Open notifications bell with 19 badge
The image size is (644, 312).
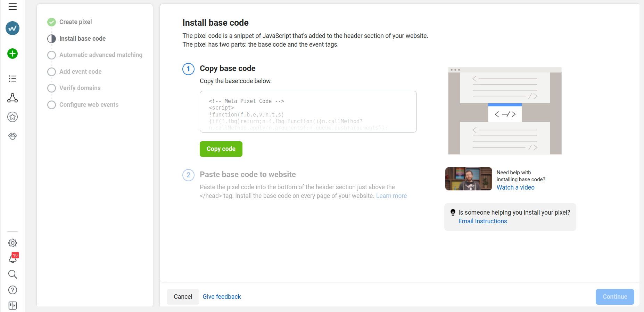pyautogui.click(x=13, y=258)
